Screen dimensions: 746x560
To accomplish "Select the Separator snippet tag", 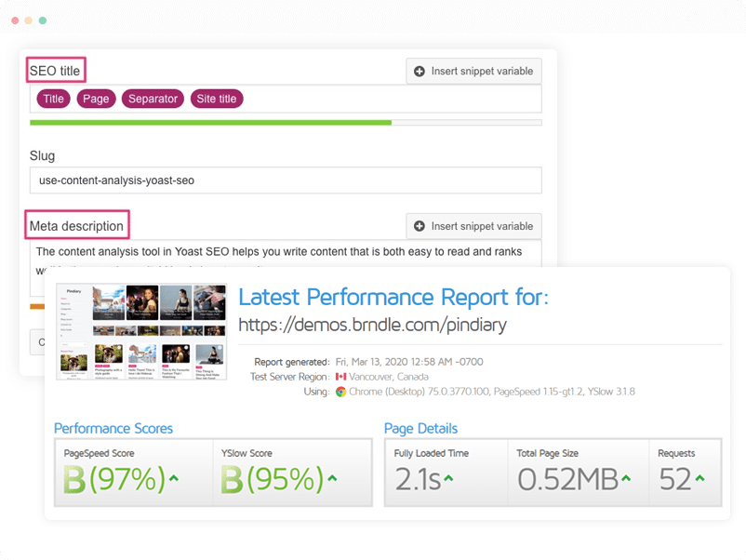I will point(153,99).
